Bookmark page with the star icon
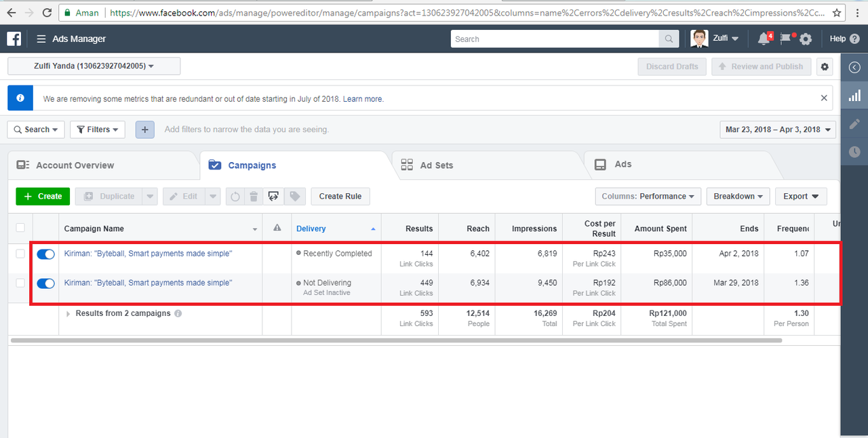This screenshot has height=438, width=868. (x=837, y=13)
